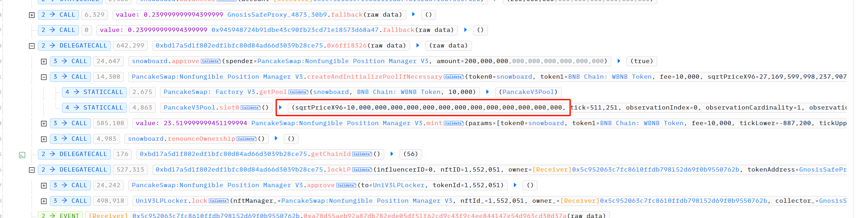Viewport: 868px width, 218px height.
Task: Open PancakeV3Pool link in slot0 call
Action: pyautogui.click(x=189, y=108)
